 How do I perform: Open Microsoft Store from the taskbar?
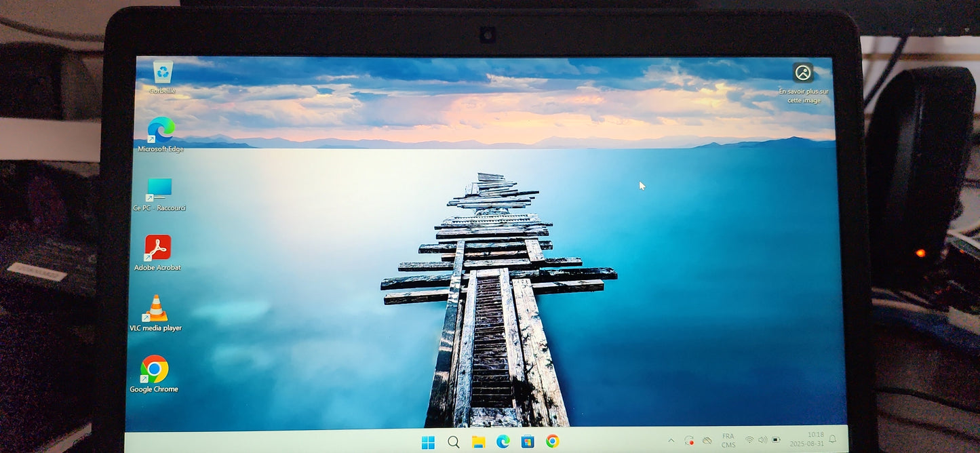(x=528, y=442)
